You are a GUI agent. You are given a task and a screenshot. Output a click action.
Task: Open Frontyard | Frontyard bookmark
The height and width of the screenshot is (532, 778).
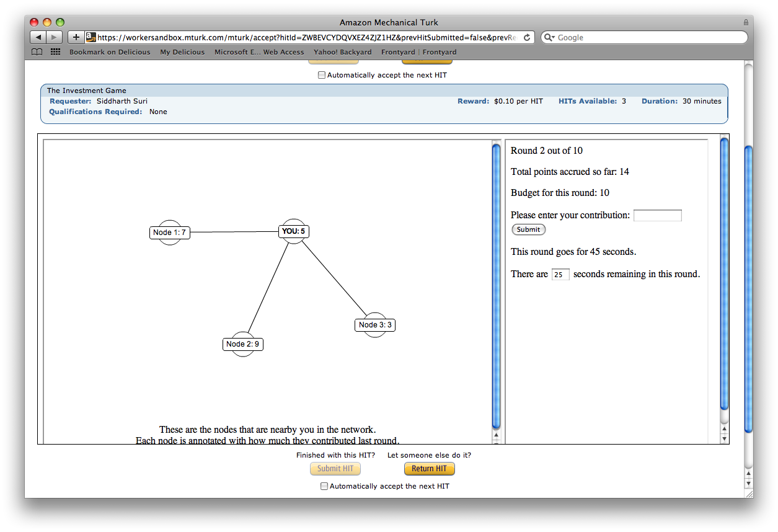[x=418, y=52]
